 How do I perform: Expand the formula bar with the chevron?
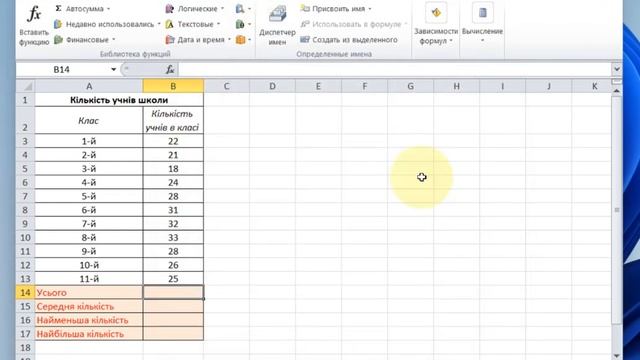coord(617,69)
